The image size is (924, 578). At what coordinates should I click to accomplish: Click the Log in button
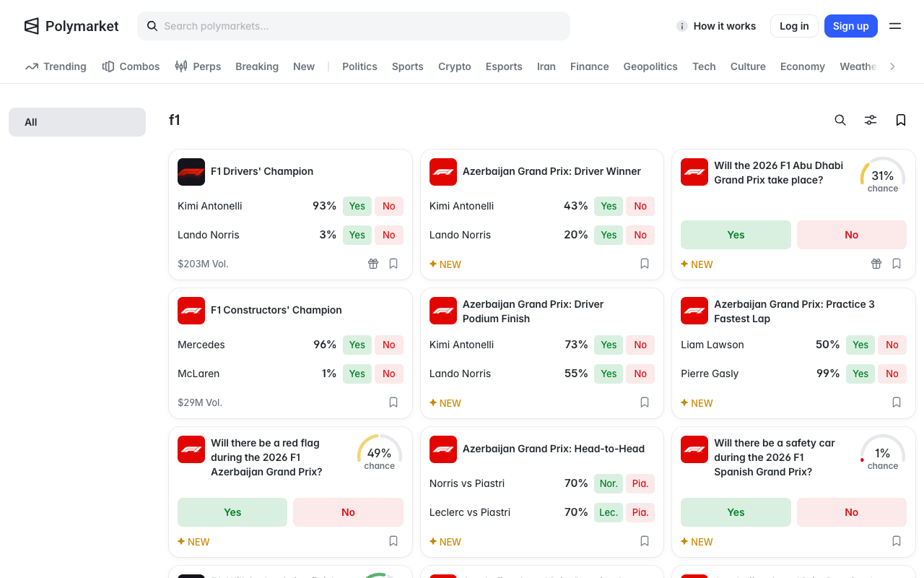coord(794,26)
